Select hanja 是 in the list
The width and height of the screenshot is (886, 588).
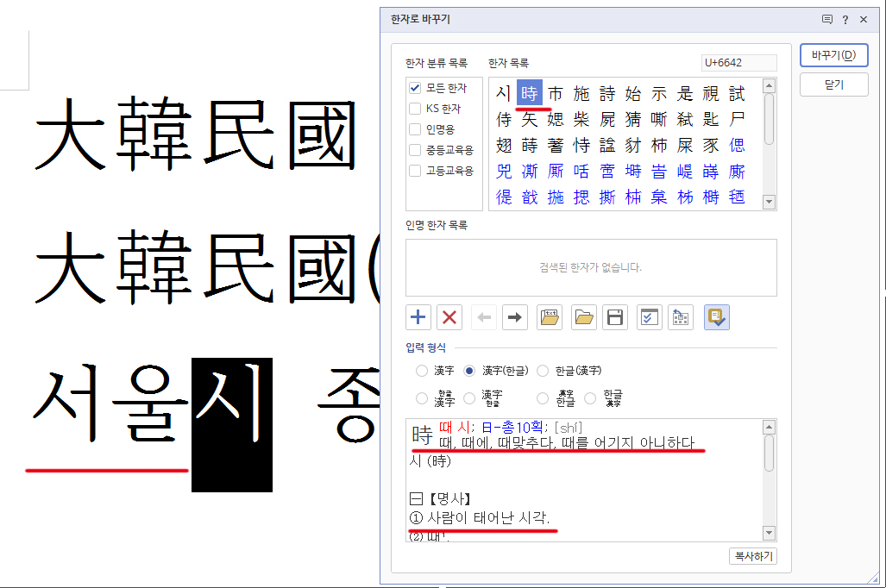pos(685,93)
